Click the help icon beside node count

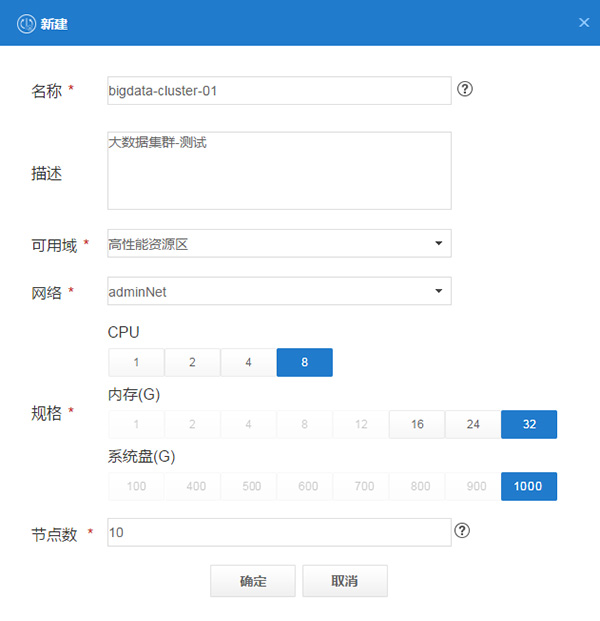(462, 531)
